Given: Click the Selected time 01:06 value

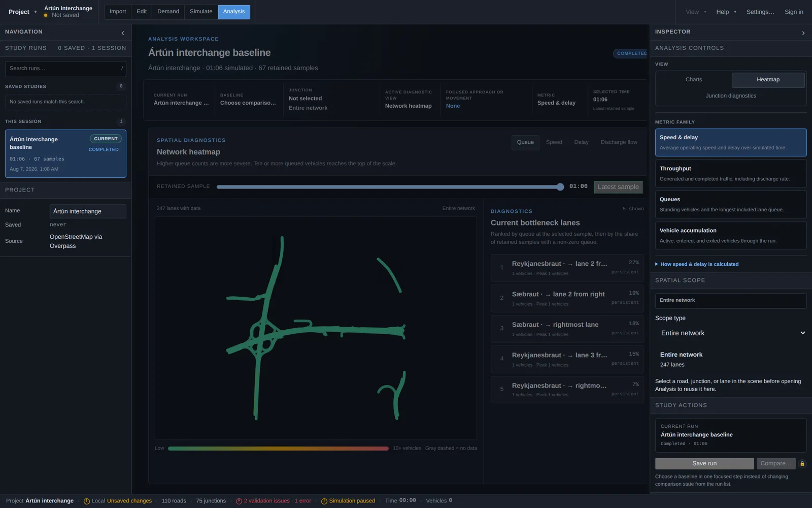Looking at the screenshot, I should click(600, 100).
